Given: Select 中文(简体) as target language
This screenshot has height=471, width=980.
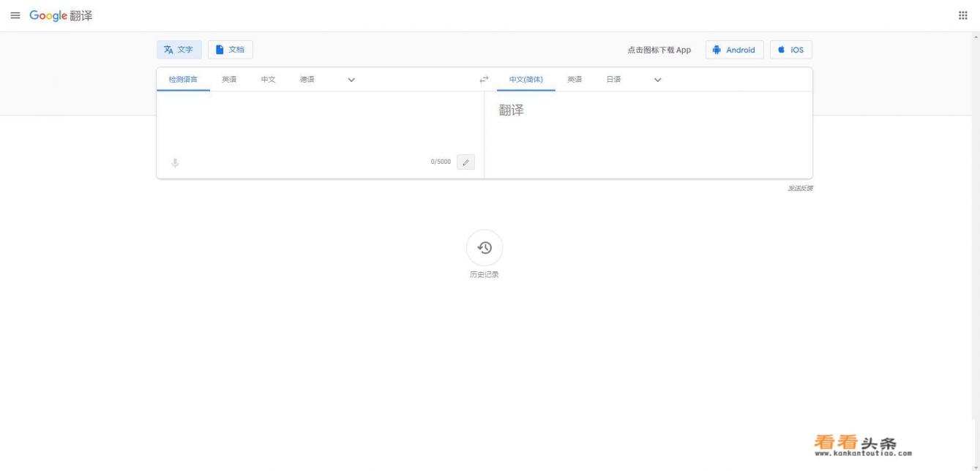Looking at the screenshot, I should coord(525,80).
